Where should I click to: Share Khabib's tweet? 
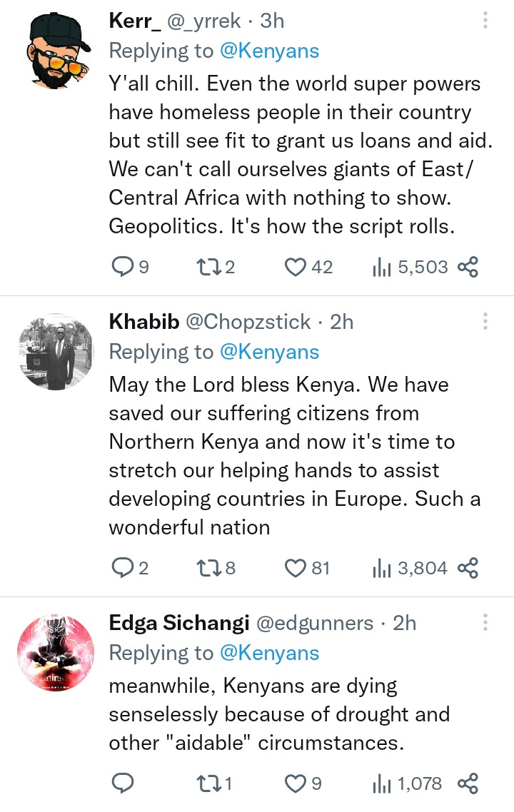pyautogui.click(x=468, y=568)
